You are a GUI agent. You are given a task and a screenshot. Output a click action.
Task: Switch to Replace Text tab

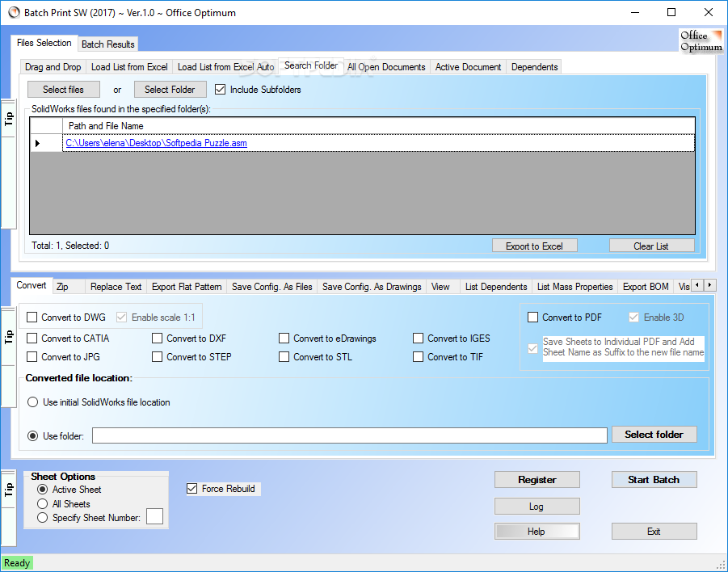(x=116, y=287)
